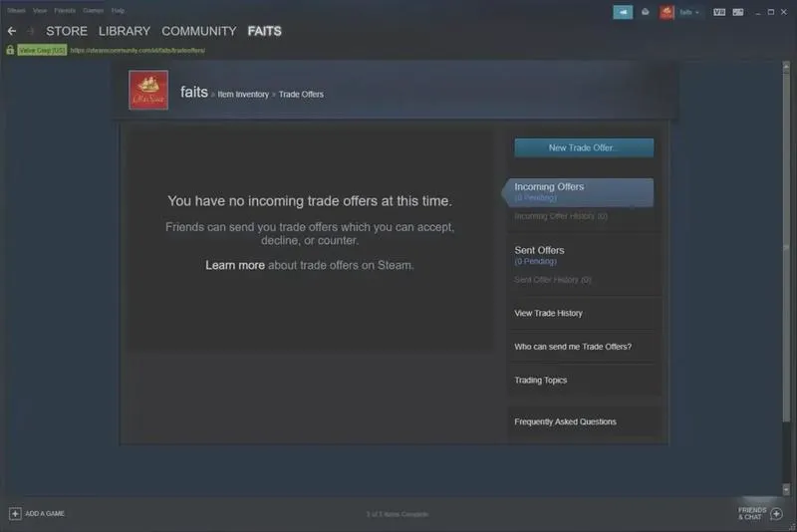
Task: Enter Big Picture mode icon
Action: 738,12
